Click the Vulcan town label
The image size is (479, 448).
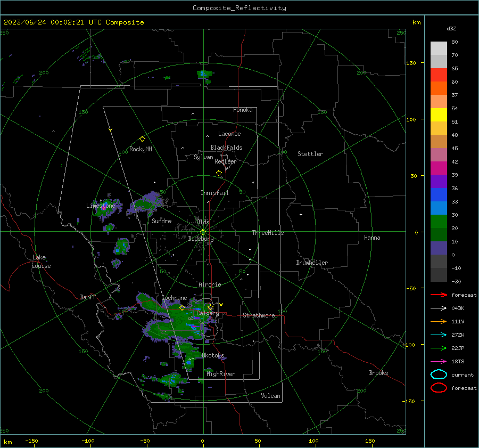(270, 396)
